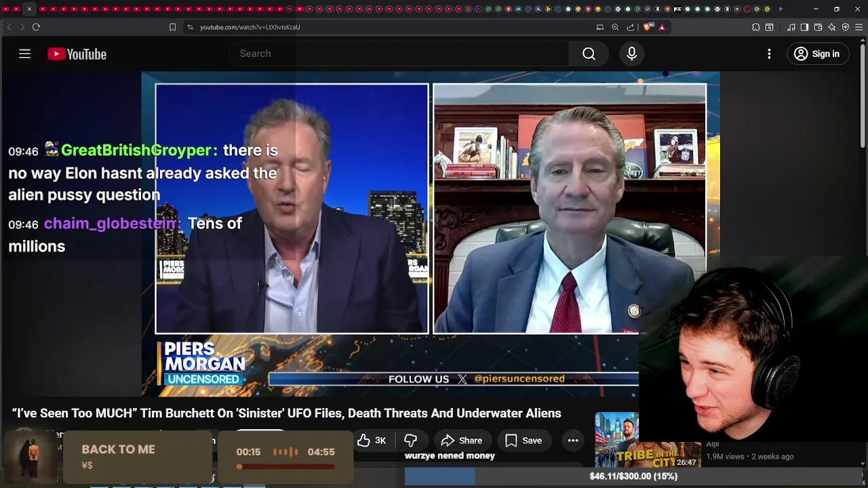This screenshot has height=488, width=868.
Task: Click the share page icon in address bar
Action: pos(631,27)
